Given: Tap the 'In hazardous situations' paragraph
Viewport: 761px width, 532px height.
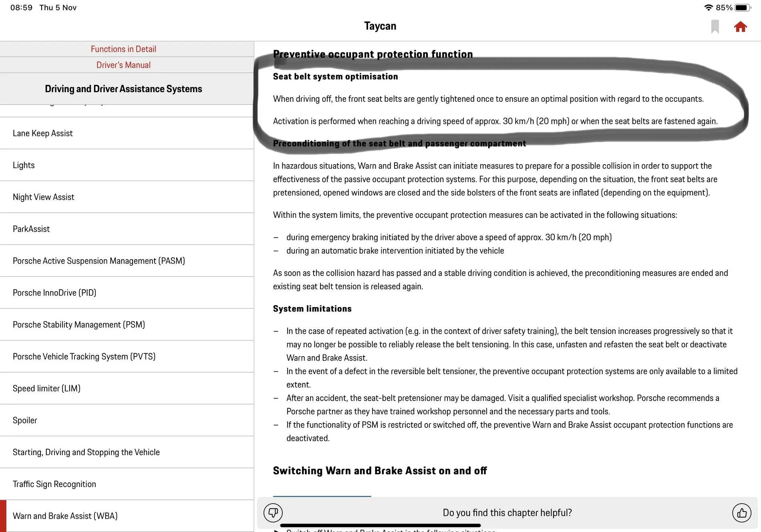Looking at the screenshot, I should point(495,179).
